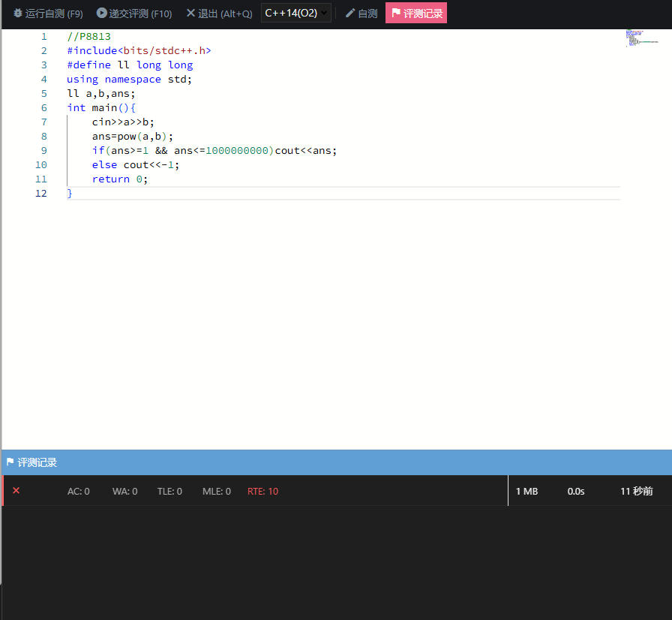
Task: Open the record submitted 11 秒前
Action: tap(636, 492)
